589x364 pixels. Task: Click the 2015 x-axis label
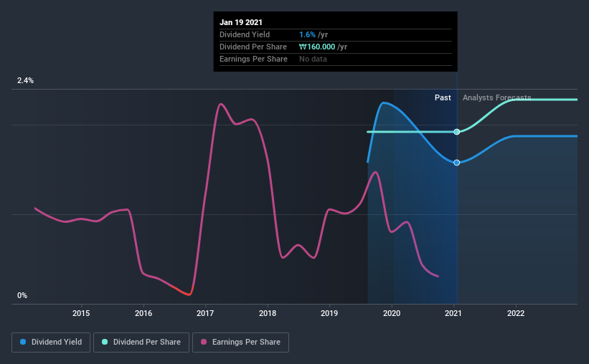81,313
